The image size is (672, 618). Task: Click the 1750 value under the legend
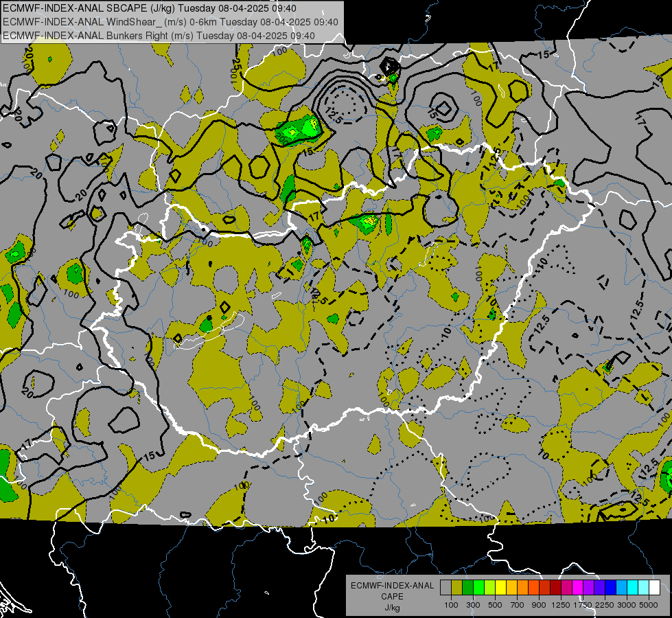(583, 605)
